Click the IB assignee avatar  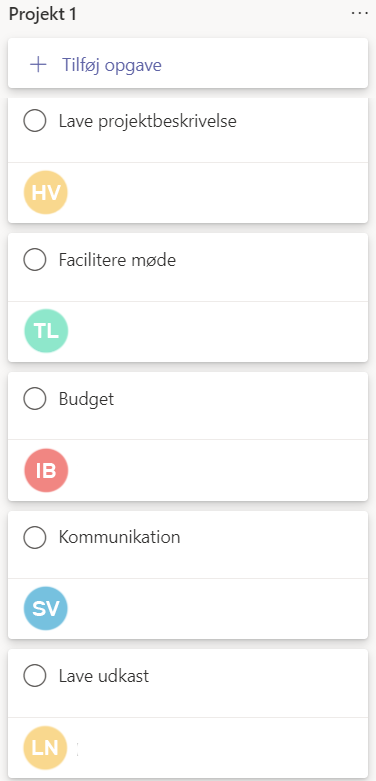click(46, 470)
